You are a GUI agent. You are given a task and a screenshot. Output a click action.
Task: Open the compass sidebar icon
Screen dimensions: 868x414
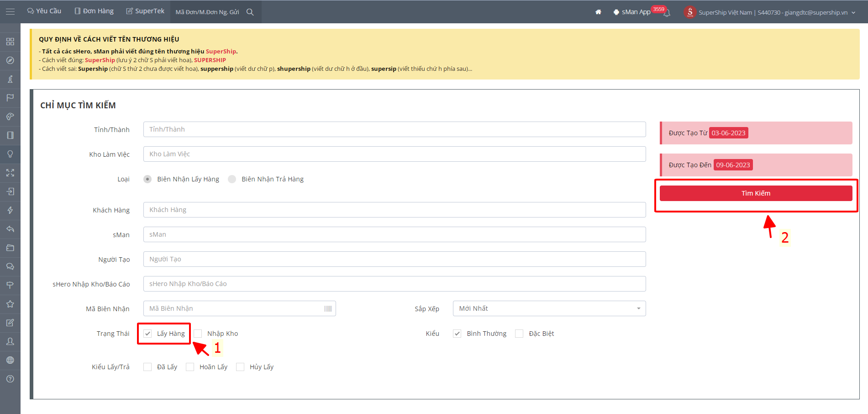(10, 60)
